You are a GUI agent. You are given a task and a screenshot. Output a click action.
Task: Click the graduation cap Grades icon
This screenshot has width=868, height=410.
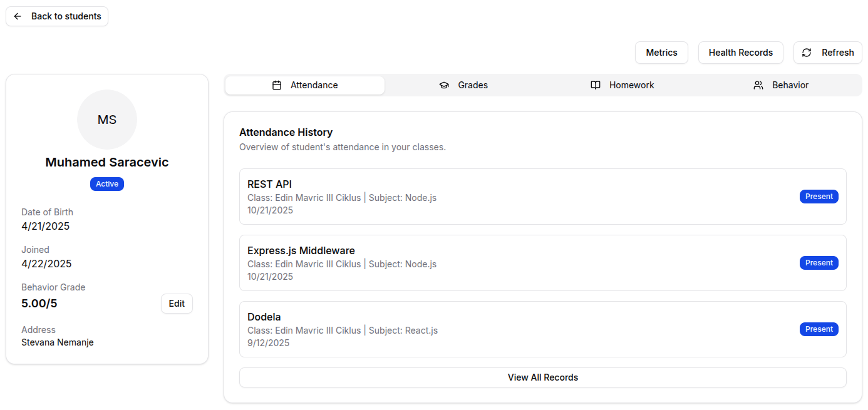pyautogui.click(x=444, y=85)
